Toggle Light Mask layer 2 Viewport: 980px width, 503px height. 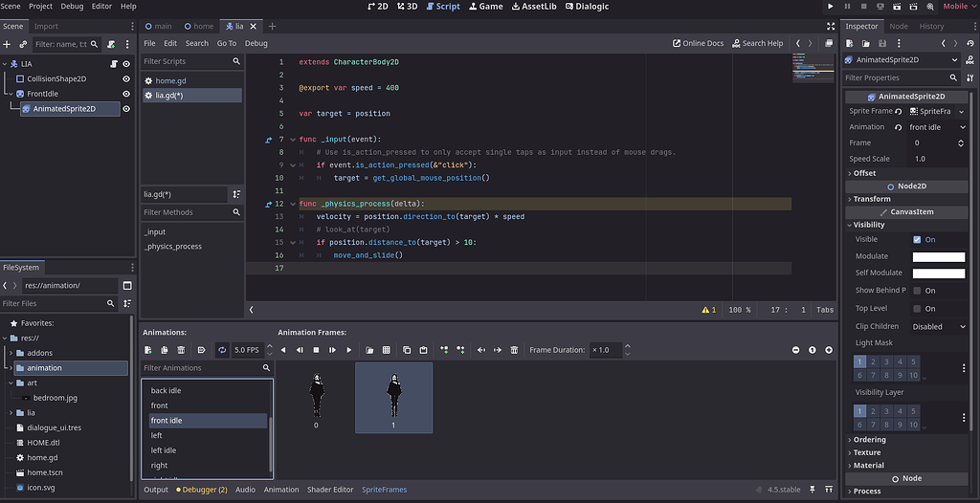click(x=873, y=361)
